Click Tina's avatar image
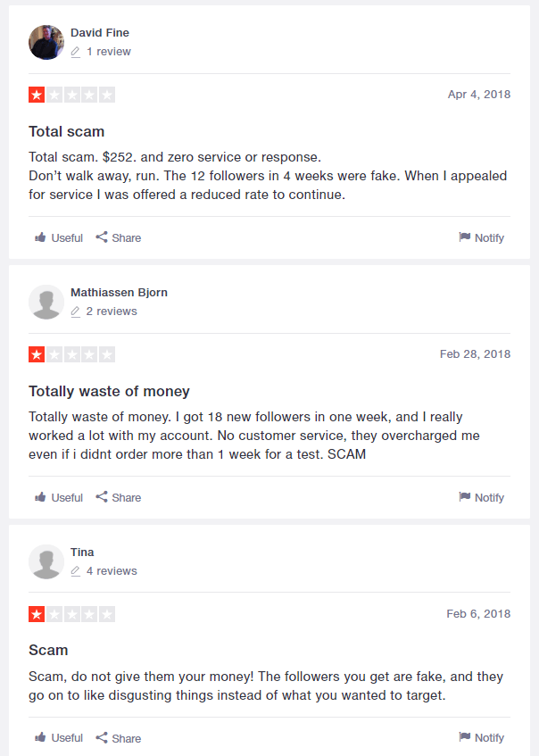 46,561
